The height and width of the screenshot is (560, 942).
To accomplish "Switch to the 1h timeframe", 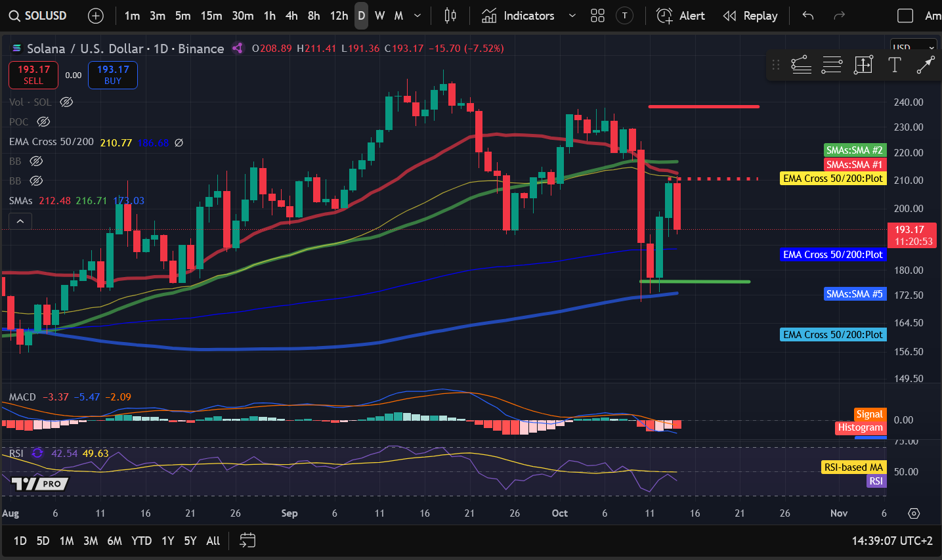I will pyautogui.click(x=270, y=16).
